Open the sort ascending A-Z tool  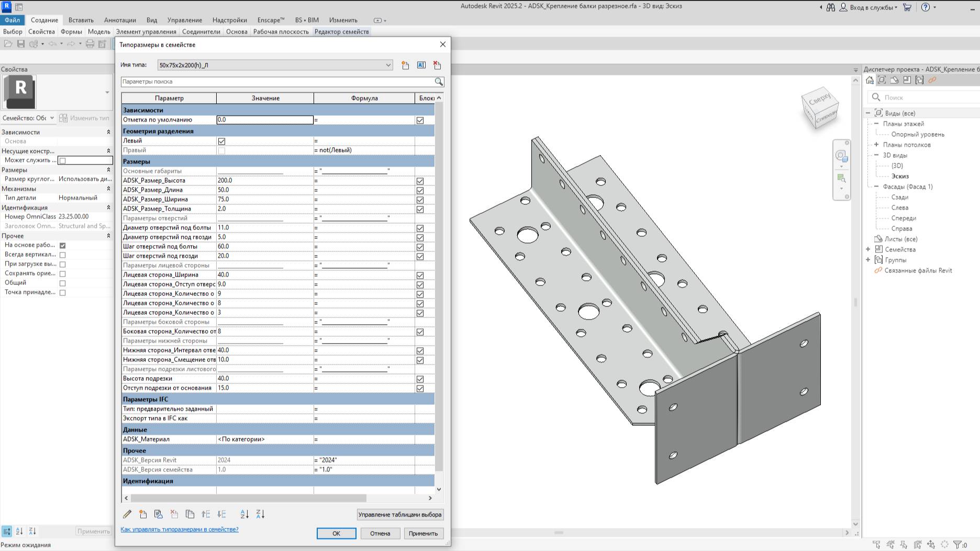point(244,514)
